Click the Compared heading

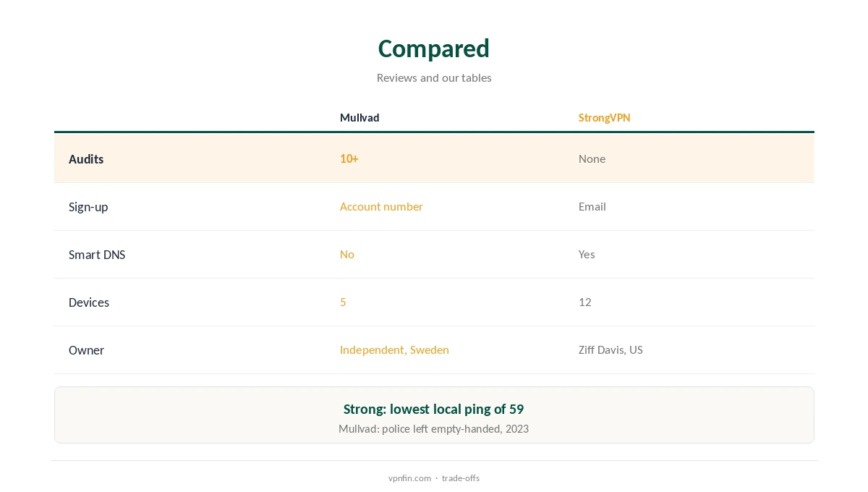coord(434,48)
